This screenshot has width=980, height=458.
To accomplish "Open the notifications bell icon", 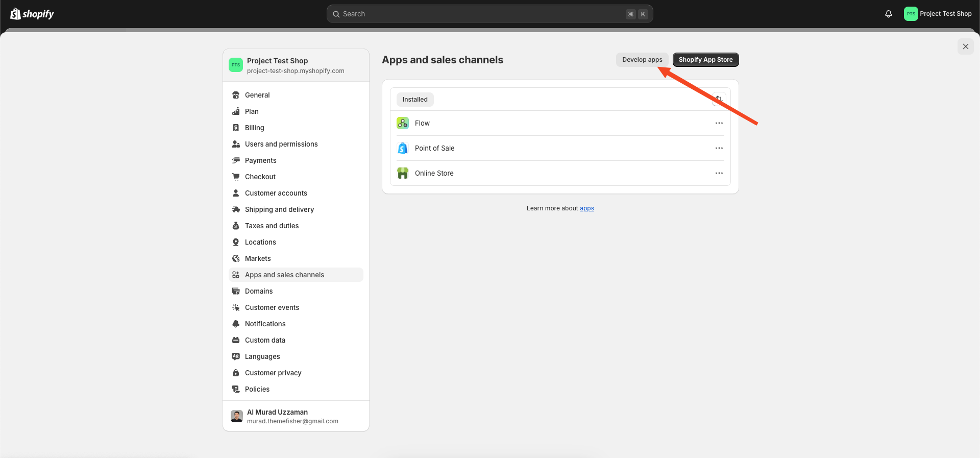I will point(889,14).
